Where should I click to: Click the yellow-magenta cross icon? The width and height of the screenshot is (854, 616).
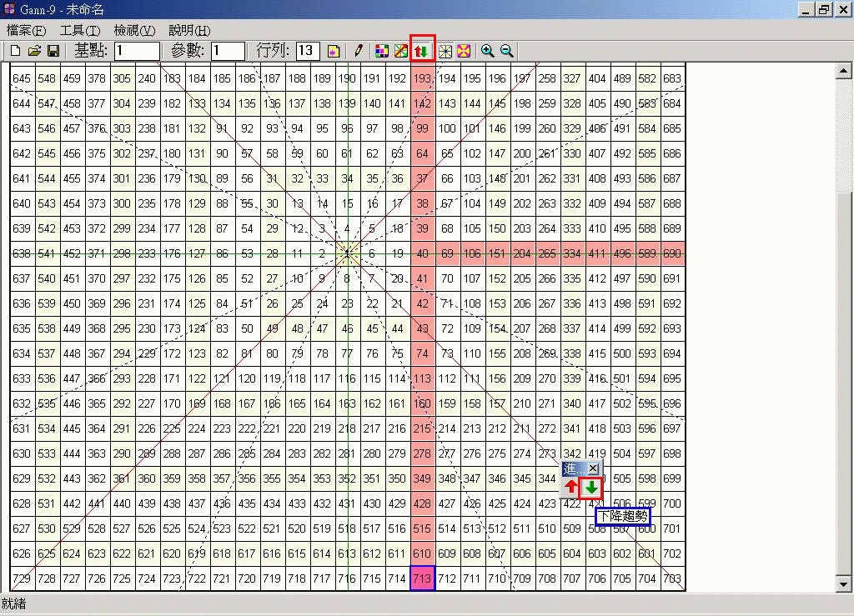(x=464, y=51)
